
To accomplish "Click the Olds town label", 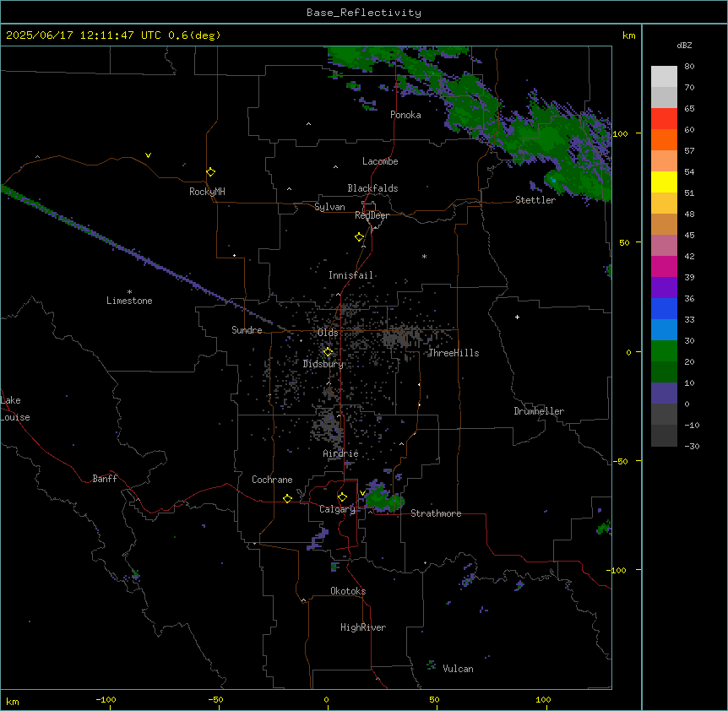I will (328, 333).
